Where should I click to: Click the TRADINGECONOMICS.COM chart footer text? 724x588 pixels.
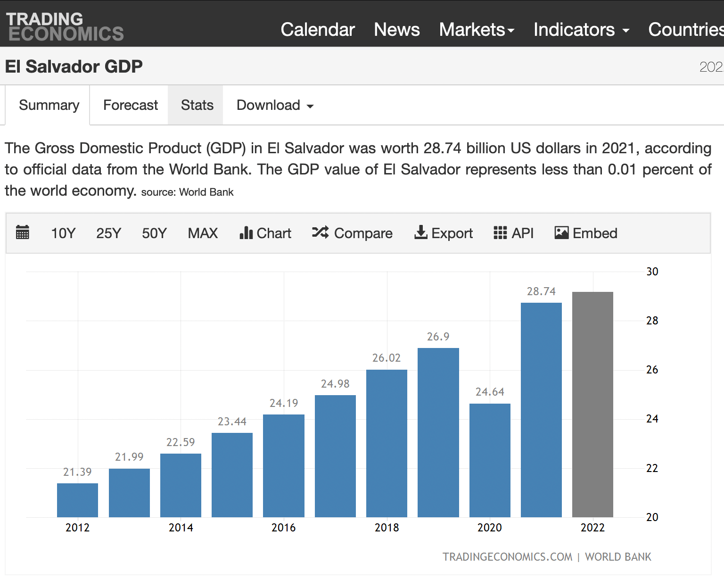click(x=507, y=557)
